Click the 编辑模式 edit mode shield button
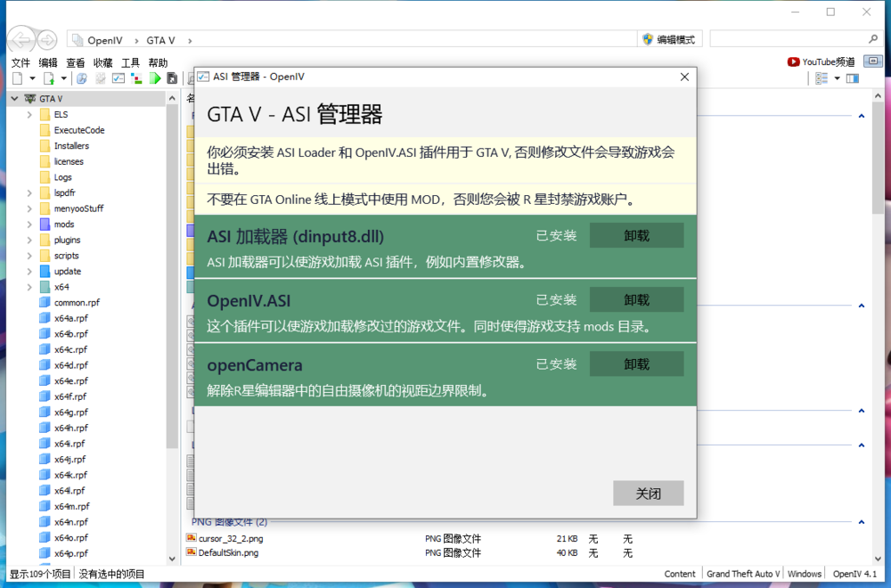The width and height of the screenshot is (891, 588). [x=670, y=39]
